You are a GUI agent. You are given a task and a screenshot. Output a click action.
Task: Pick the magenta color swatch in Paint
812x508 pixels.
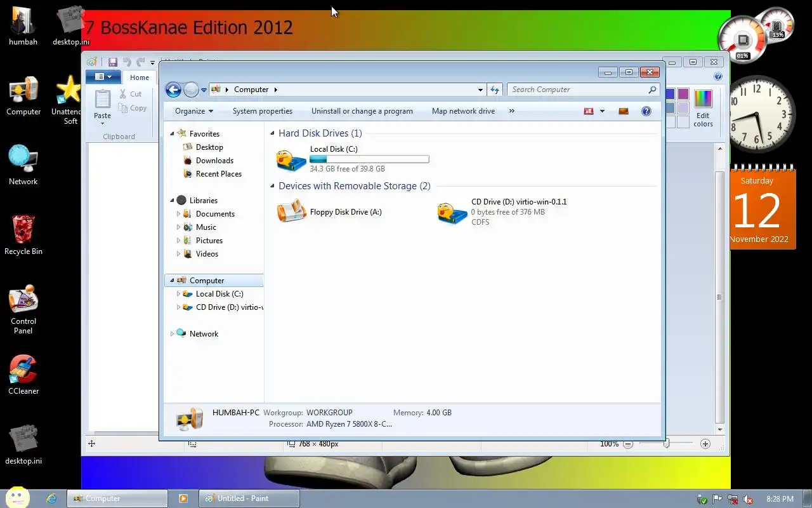[683, 94]
